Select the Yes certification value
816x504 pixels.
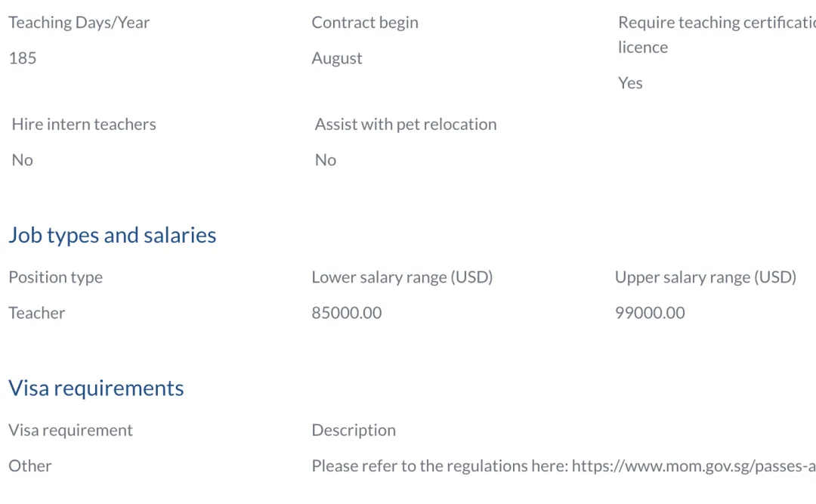[x=630, y=83]
